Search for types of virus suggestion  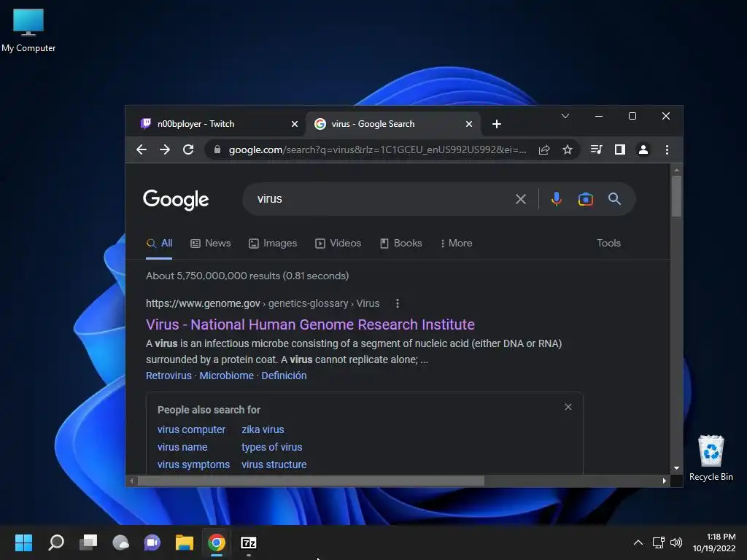coord(271,447)
